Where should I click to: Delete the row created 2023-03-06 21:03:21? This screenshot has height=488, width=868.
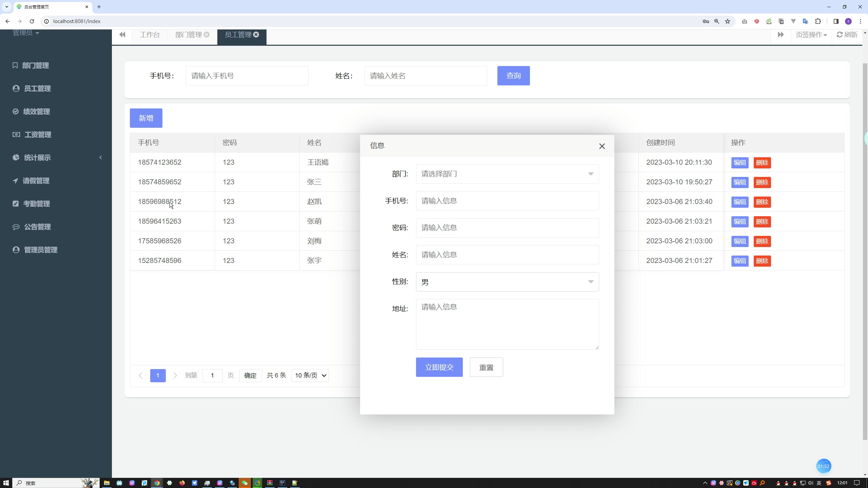click(762, 222)
